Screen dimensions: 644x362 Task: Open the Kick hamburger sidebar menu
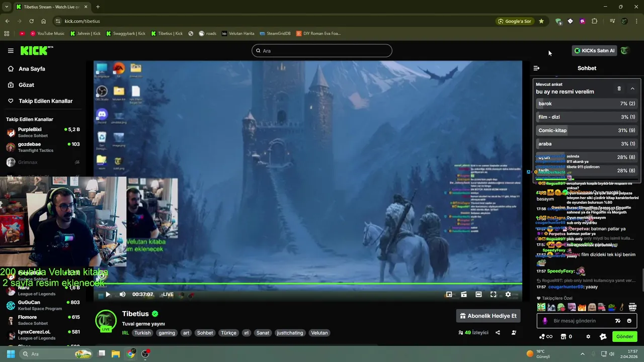click(x=11, y=51)
